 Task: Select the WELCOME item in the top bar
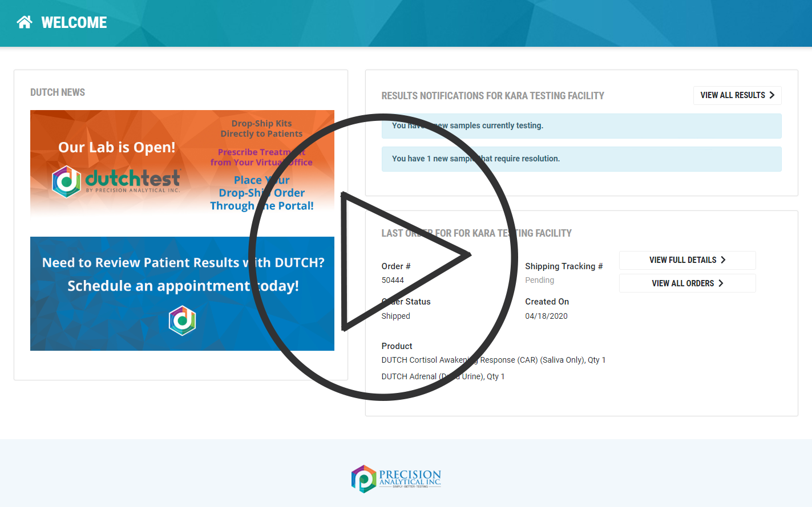point(74,22)
